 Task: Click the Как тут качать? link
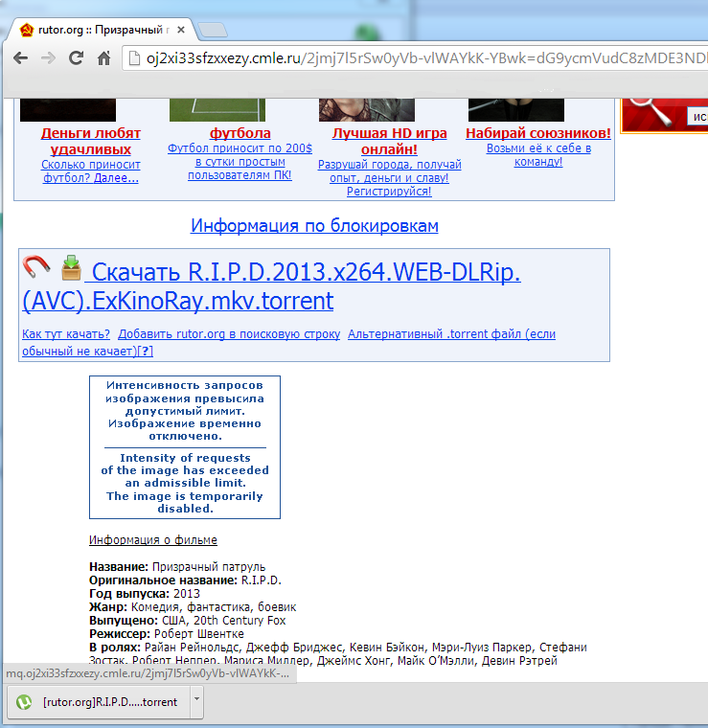(x=66, y=333)
